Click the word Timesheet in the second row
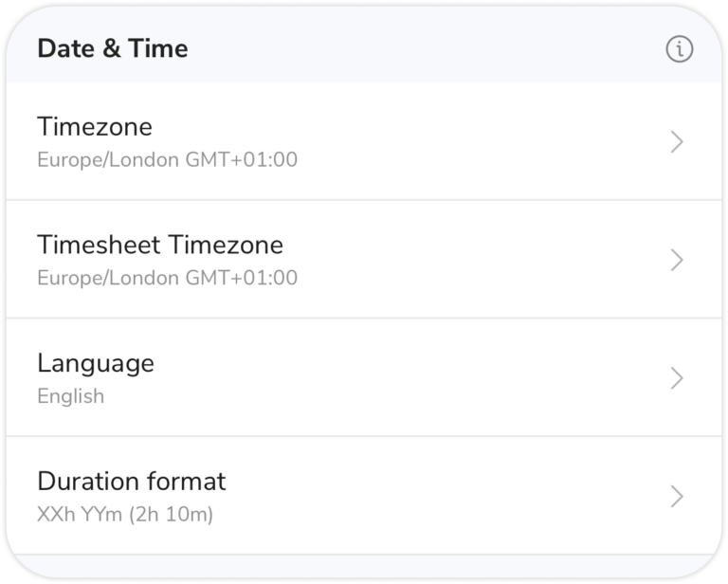The width and height of the screenshot is (728, 584). 99,245
